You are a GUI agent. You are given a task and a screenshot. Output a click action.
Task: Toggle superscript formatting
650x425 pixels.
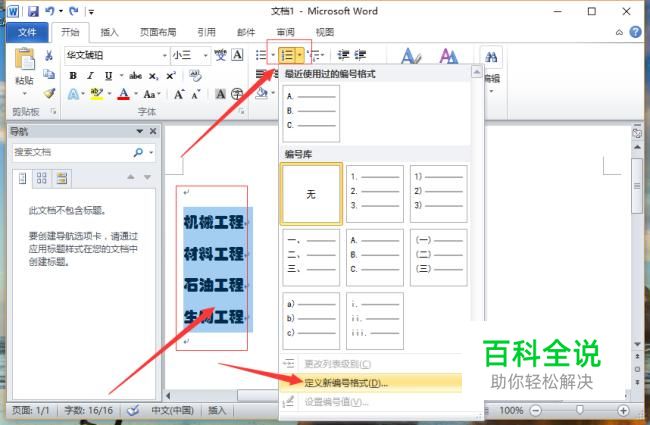[x=171, y=75]
